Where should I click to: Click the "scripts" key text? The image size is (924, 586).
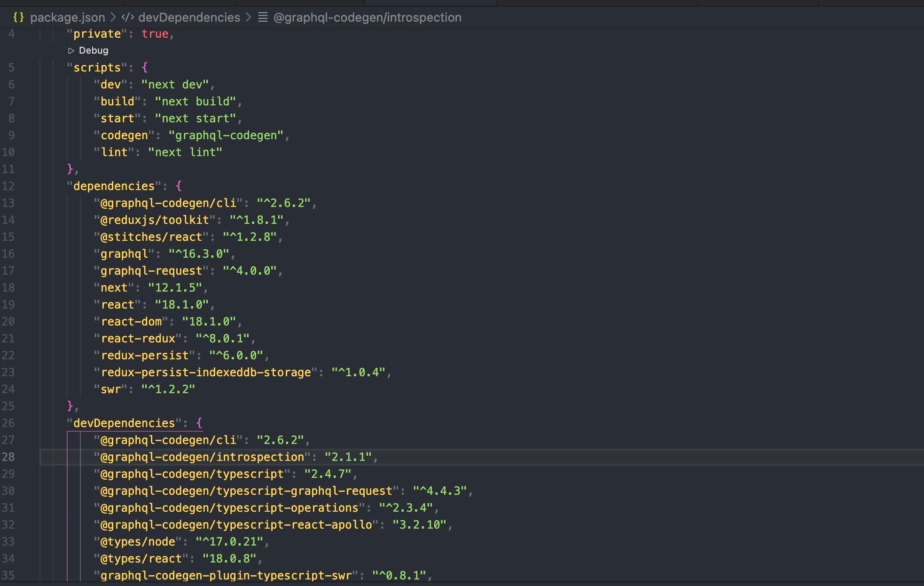(x=97, y=67)
